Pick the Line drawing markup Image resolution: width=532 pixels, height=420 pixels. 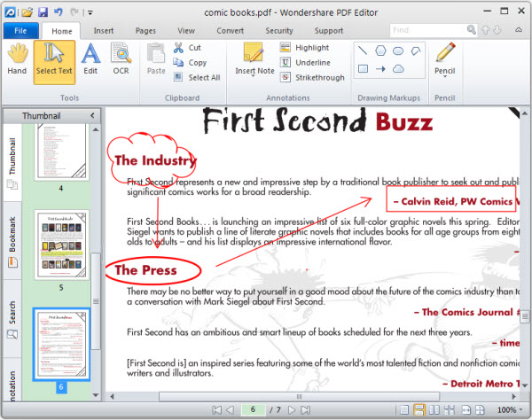[x=363, y=51]
